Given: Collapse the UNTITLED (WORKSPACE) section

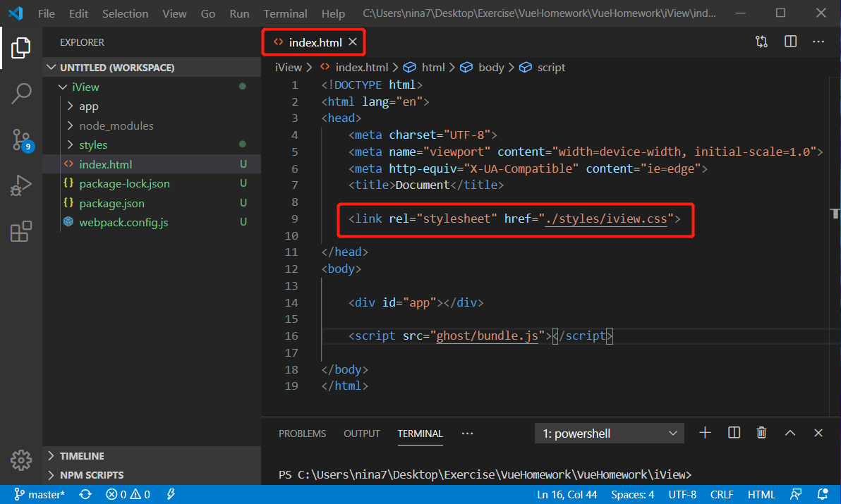Looking at the screenshot, I should [152, 68].
